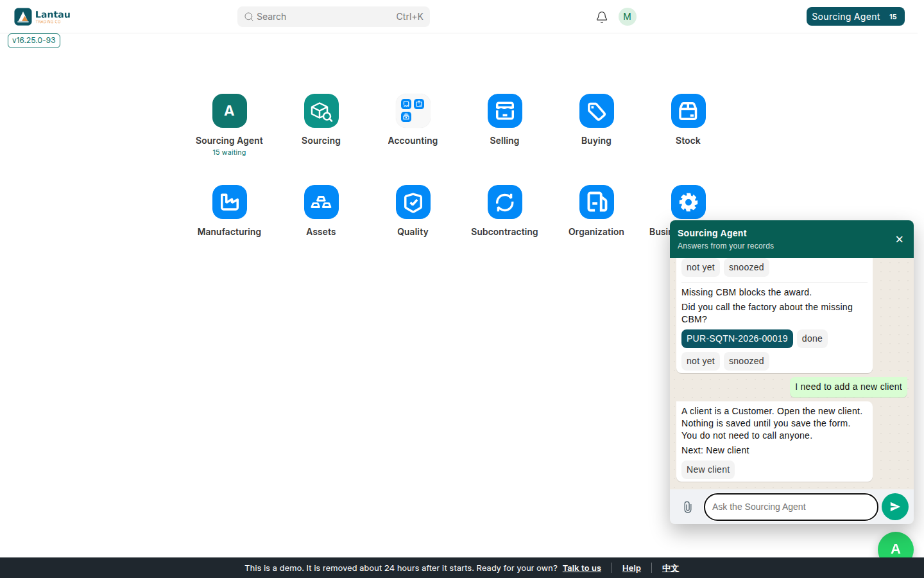Open the Selling module
This screenshot has height=578, width=924.
(x=504, y=111)
